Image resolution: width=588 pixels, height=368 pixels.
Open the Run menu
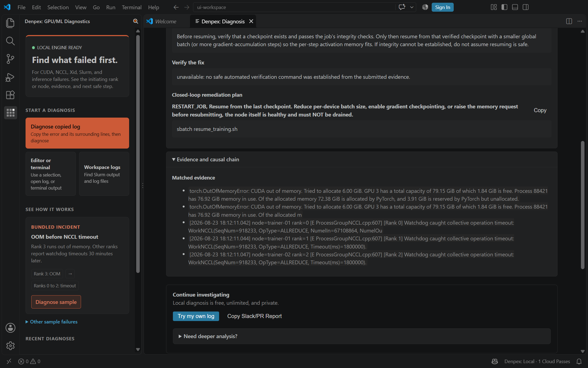point(111,7)
